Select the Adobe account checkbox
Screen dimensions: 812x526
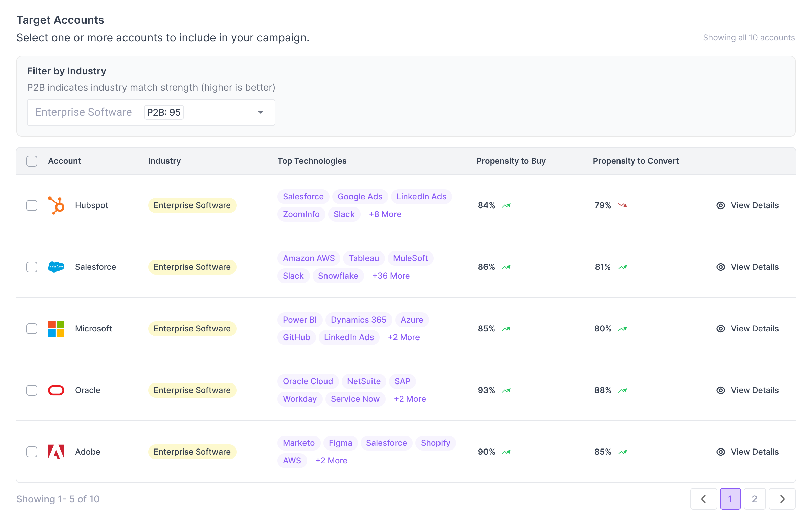tap(32, 452)
